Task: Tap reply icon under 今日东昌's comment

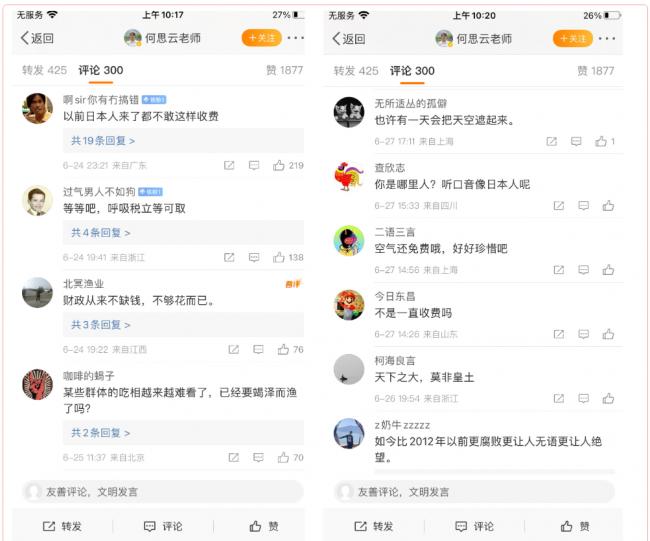Action: 584,334
